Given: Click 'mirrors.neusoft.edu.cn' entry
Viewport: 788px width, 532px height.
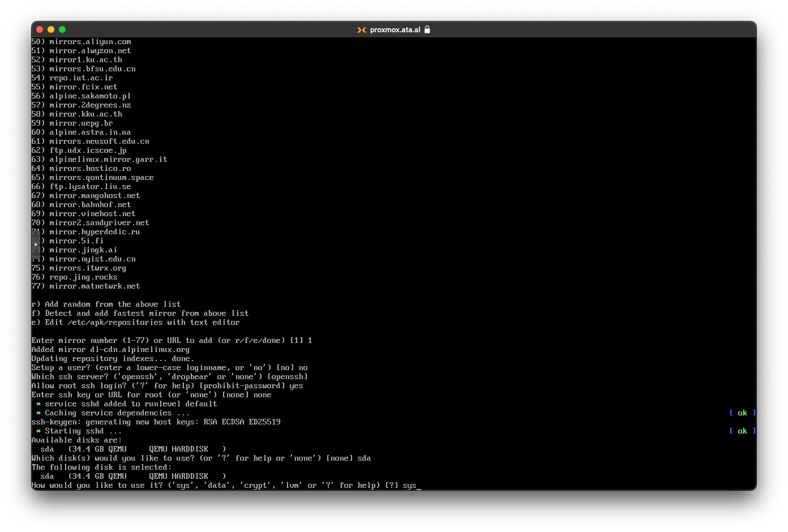Looking at the screenshot, I should pos(91,141).
